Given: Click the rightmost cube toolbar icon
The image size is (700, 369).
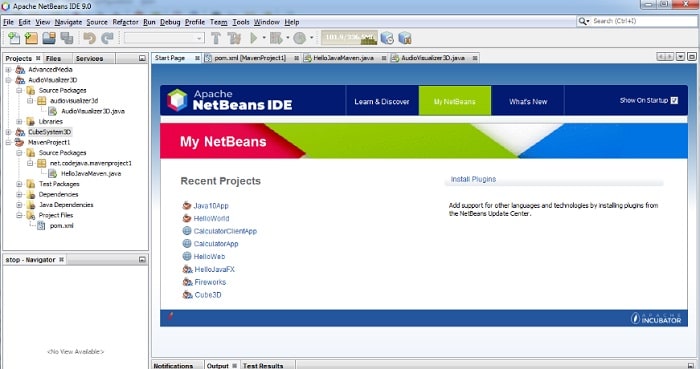Looking at the screenshot, I should point(405,38).
